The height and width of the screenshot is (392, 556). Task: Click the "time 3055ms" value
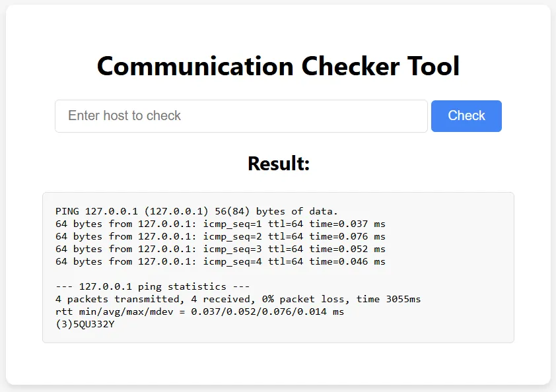[x=388, y=299]
